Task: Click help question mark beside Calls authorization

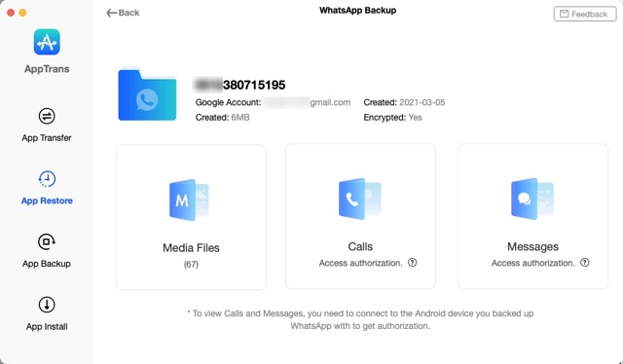Action: (x=413, y=262)
